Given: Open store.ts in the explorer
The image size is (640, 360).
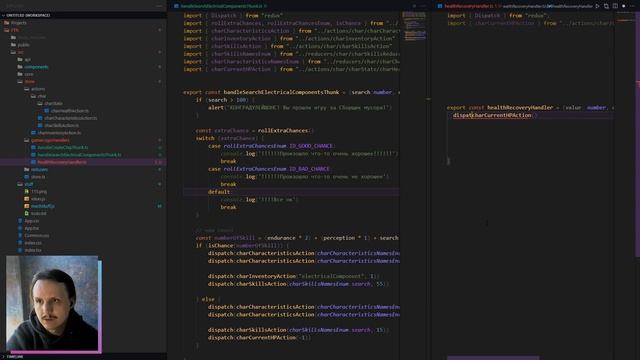Looking at the screenshot, I should [x=38, y=177].
